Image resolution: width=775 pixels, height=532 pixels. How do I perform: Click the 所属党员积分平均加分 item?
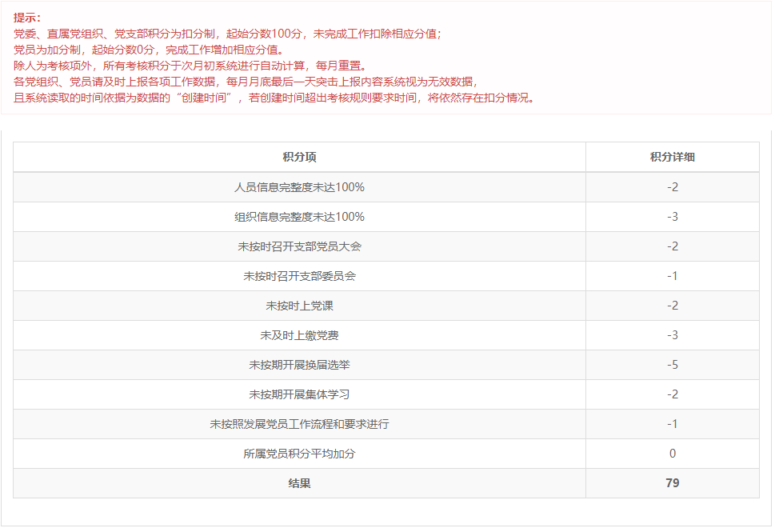(x=299, y=454)
